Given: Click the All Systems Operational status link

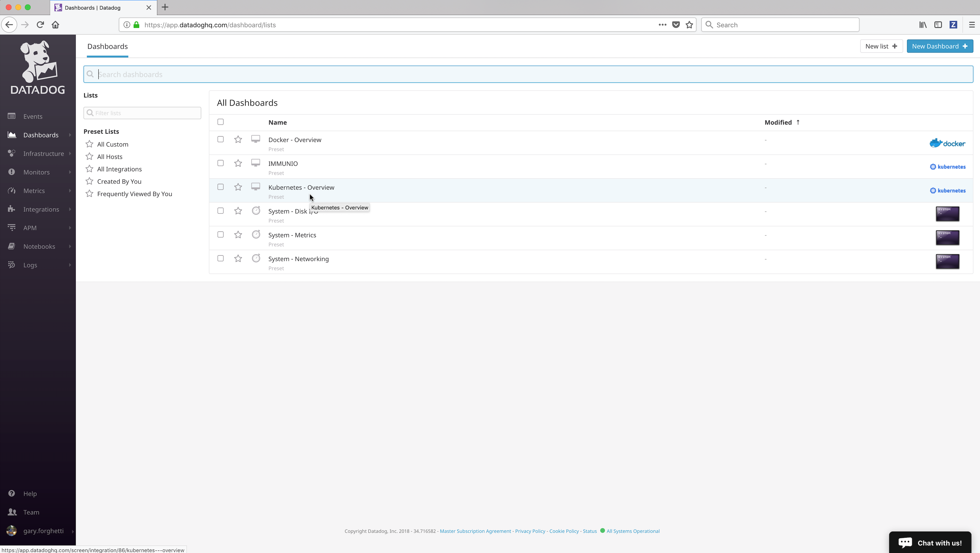Looking at the screenshot, I should click(633, 531).
